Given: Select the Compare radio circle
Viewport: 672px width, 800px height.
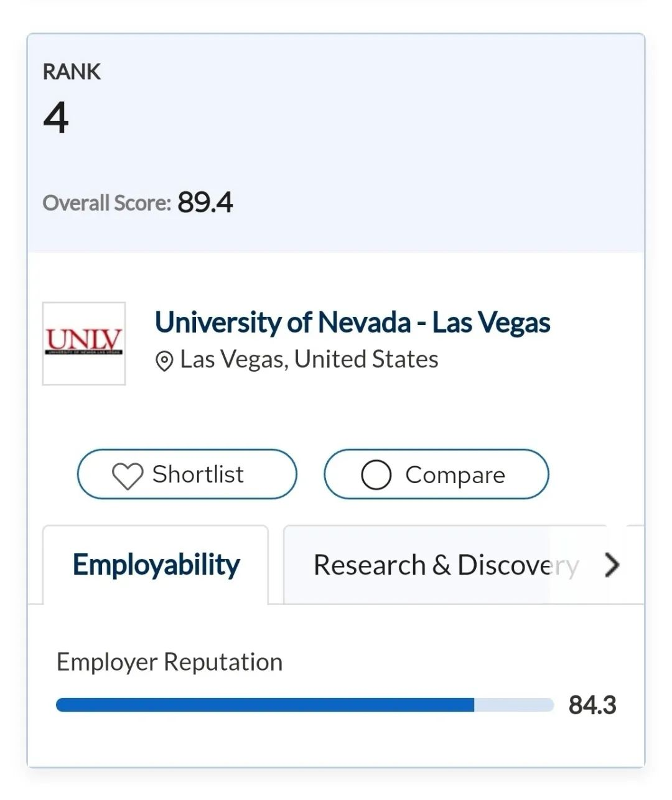Looking at the screenshot, I should tap(376, 475).
